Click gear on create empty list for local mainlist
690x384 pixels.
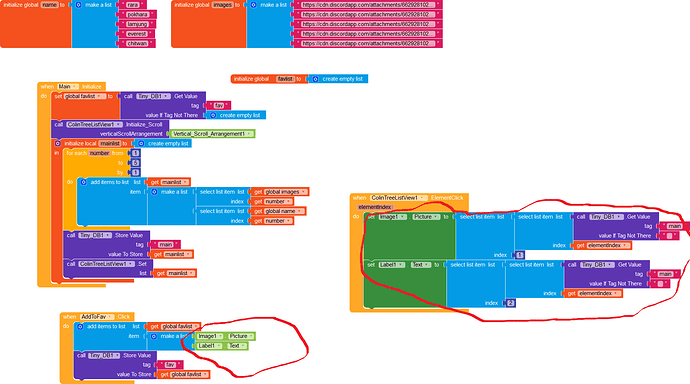tap(141, 143)
